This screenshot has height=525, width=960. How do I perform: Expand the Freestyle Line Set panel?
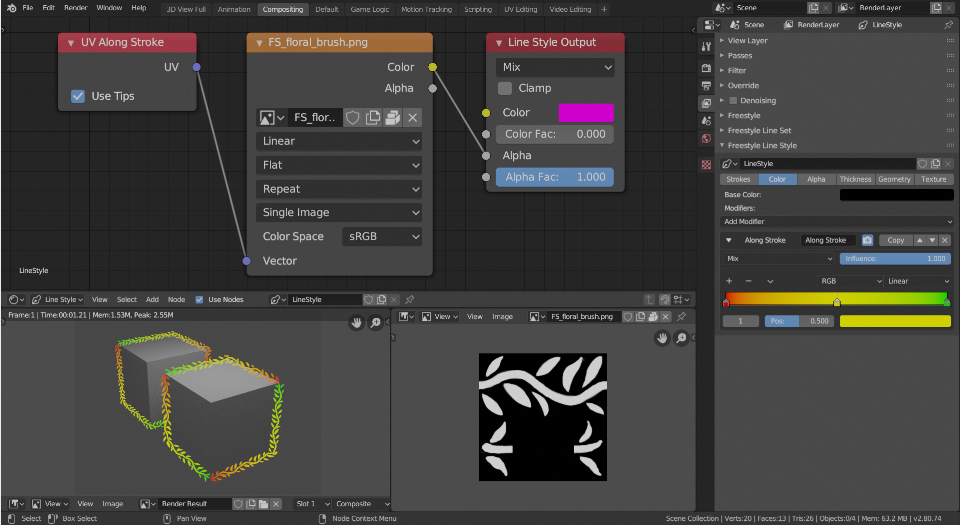point(759,130)
